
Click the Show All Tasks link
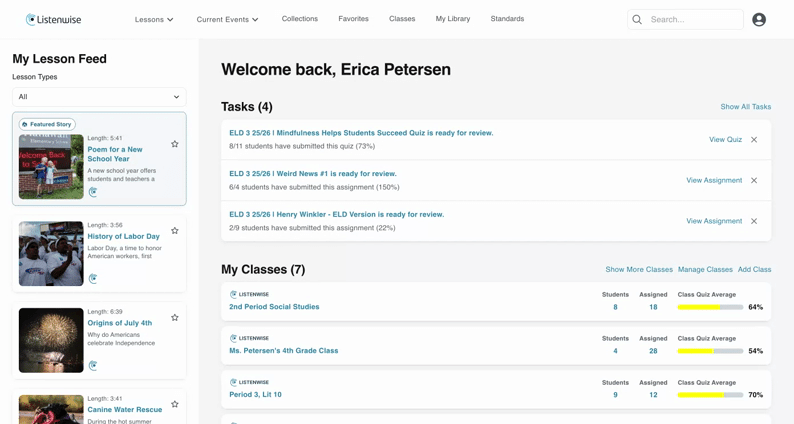click(745, 107)
